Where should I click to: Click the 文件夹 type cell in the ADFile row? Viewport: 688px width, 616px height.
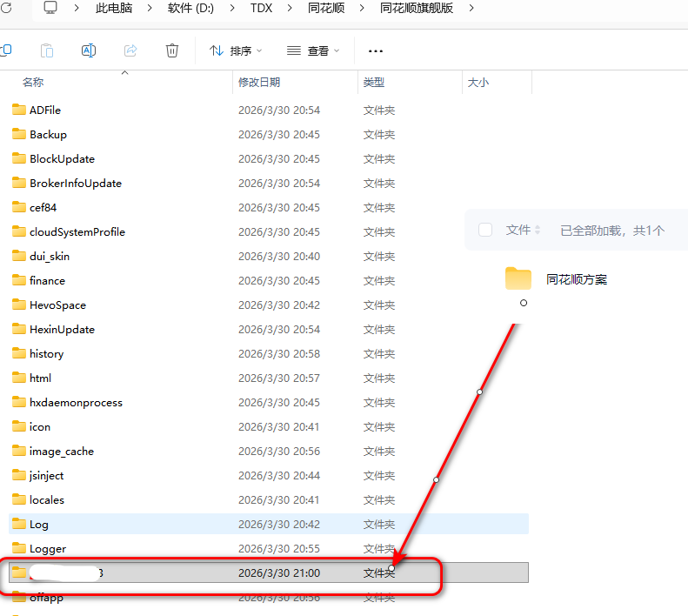379,110
